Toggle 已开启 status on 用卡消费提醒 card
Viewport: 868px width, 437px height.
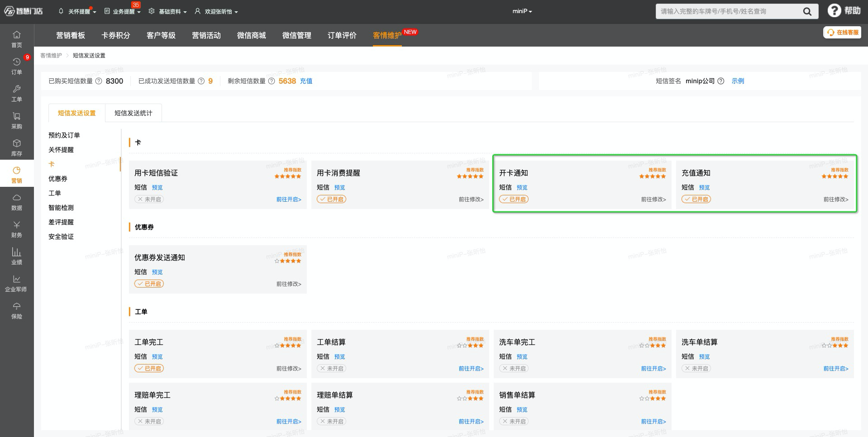(332, 199)
